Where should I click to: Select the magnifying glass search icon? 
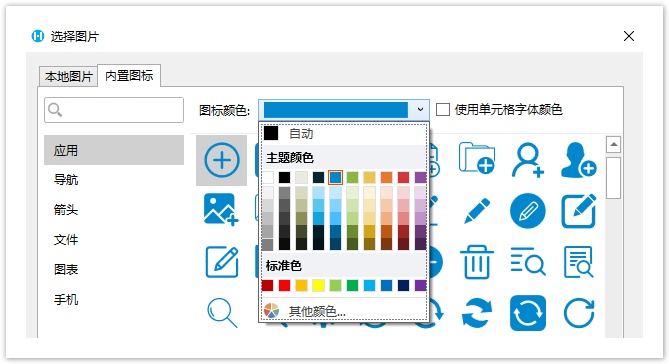(x=222, y=313)
